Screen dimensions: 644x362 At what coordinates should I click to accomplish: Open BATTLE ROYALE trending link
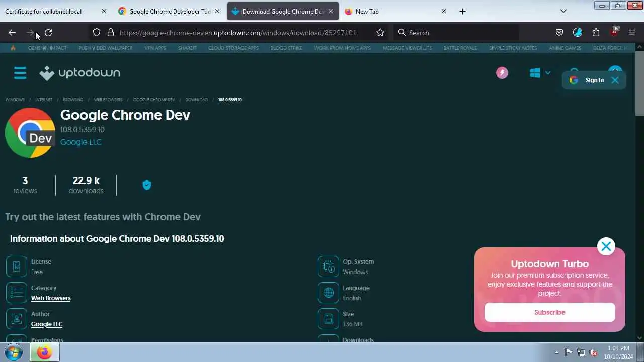click(x=460, y=48)
